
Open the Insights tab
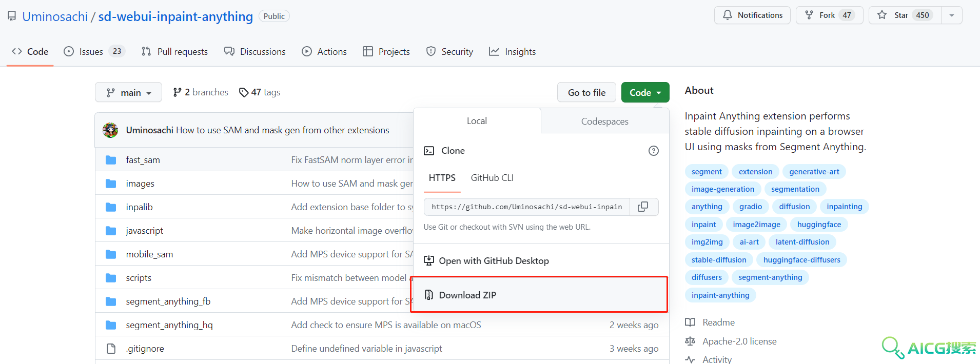click(513, 52)
